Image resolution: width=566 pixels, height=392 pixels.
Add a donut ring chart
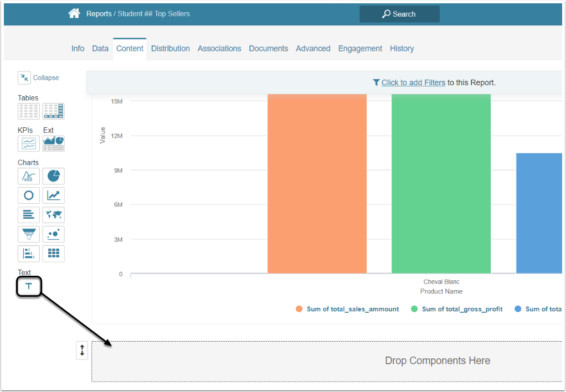pos(28,195)
